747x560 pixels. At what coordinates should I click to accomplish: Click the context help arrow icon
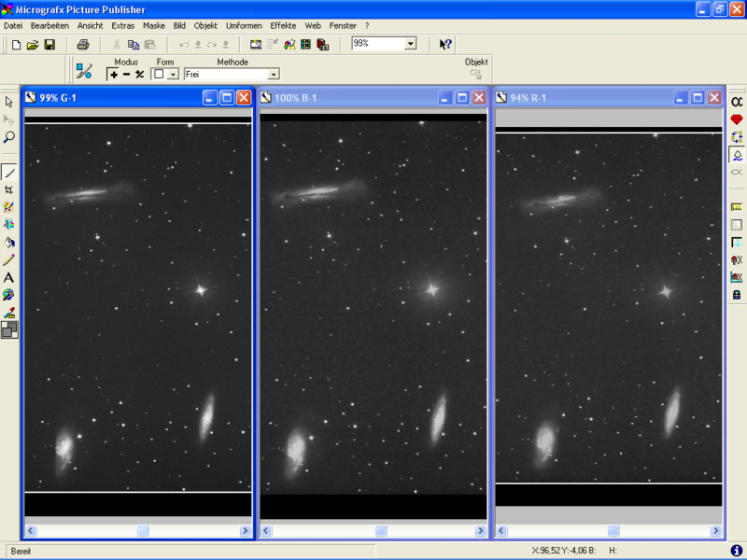coord(445,44)
